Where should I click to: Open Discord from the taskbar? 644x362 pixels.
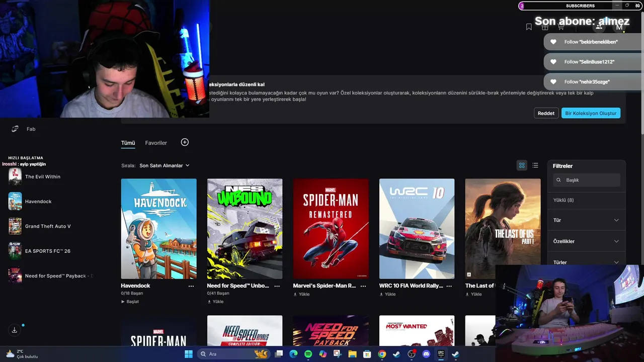[x=426, y=354]
